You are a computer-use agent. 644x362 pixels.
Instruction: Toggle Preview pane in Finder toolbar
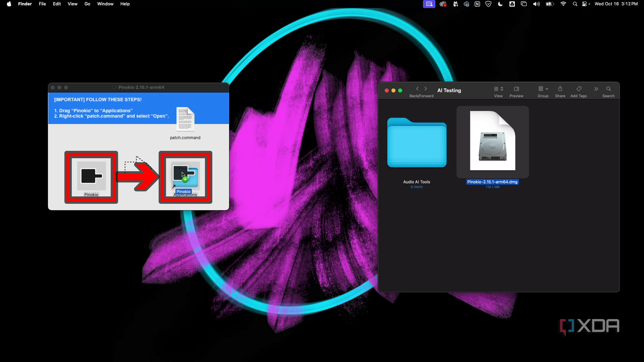pyautogui.click(x=516, y=89)
